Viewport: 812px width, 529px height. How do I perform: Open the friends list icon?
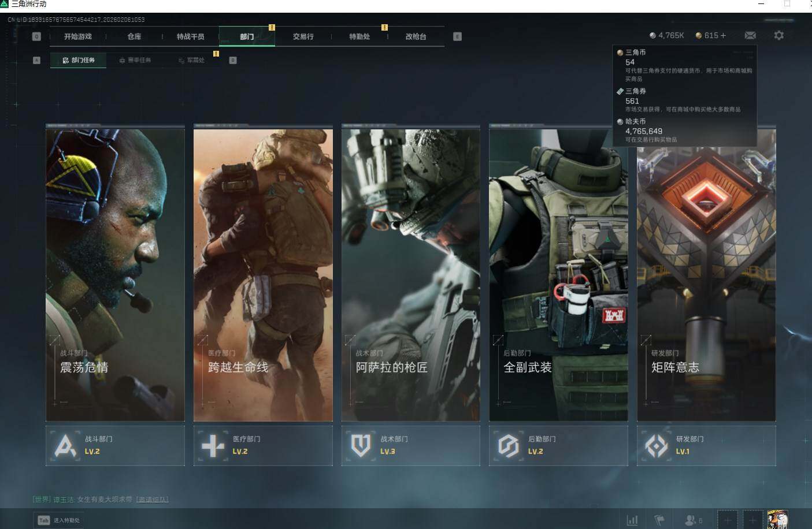692,520
